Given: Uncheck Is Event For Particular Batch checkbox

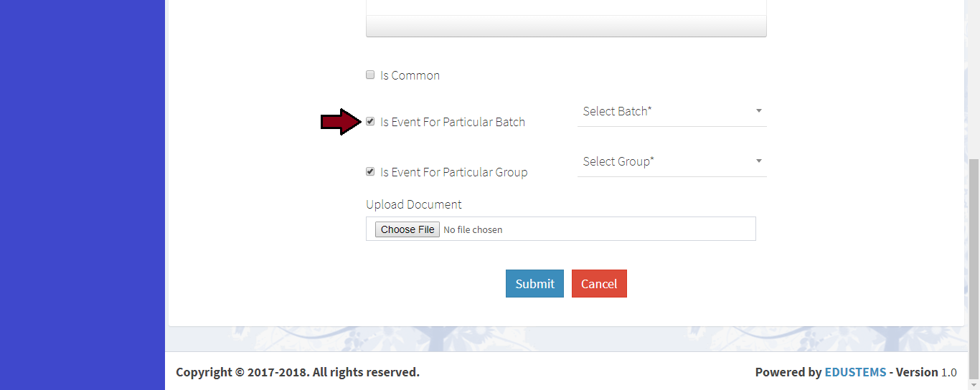Looking at the screenshot, I should [370, 121].
